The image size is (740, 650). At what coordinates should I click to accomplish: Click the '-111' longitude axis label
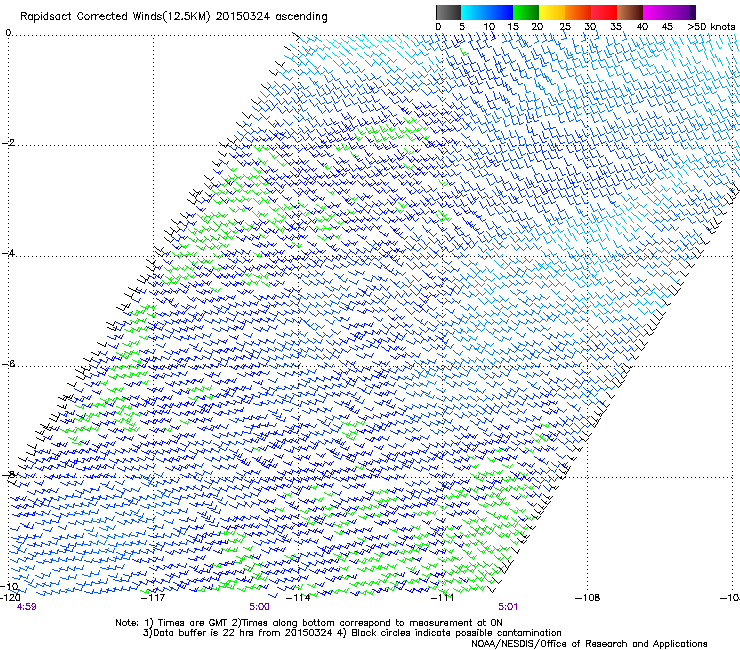(x=443, y=598)
